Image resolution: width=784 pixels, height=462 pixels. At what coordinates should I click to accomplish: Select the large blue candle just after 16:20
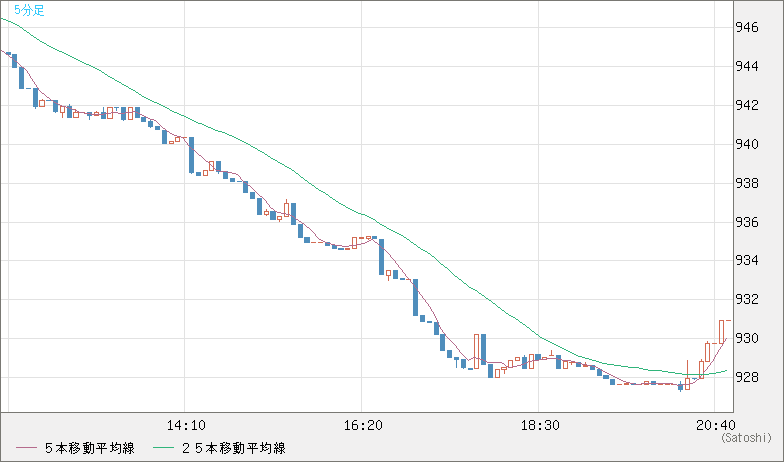(x=382, y=257)
